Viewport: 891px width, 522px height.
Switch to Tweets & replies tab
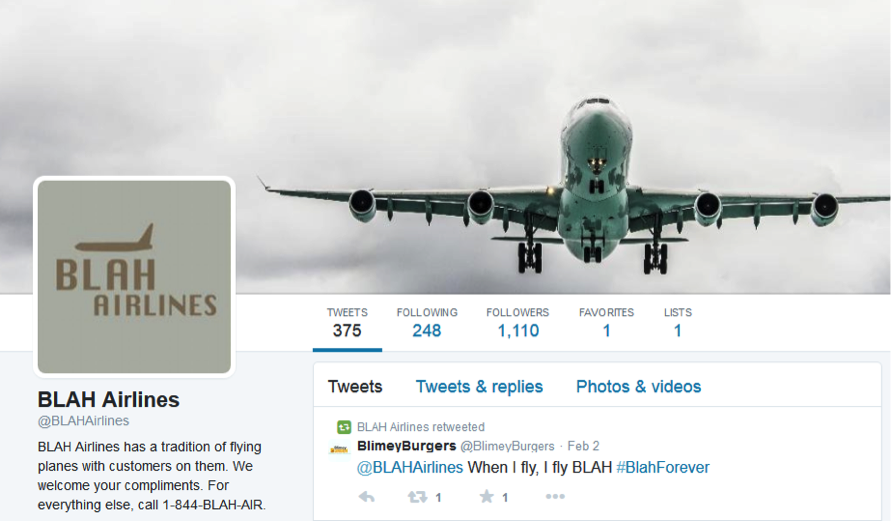coord(479,387)
